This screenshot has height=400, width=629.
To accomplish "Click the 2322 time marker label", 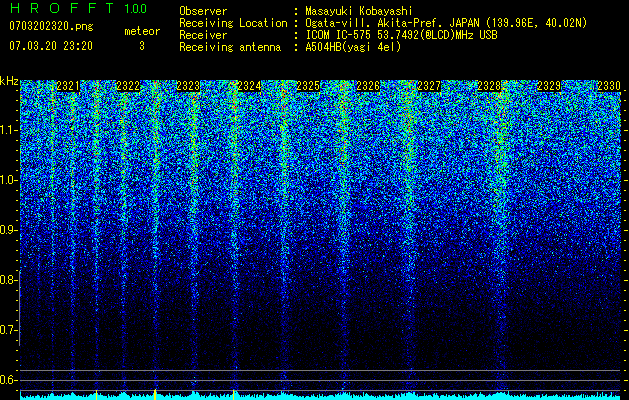I will pos(128,86).
